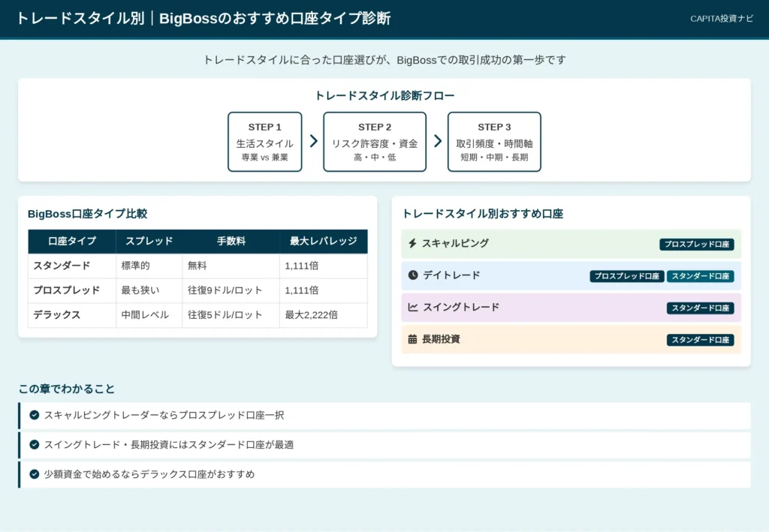This screenshot has height=532, width=769.
Task: Select the プロスプレッド account type cell in the table
Action: (72, 290)
